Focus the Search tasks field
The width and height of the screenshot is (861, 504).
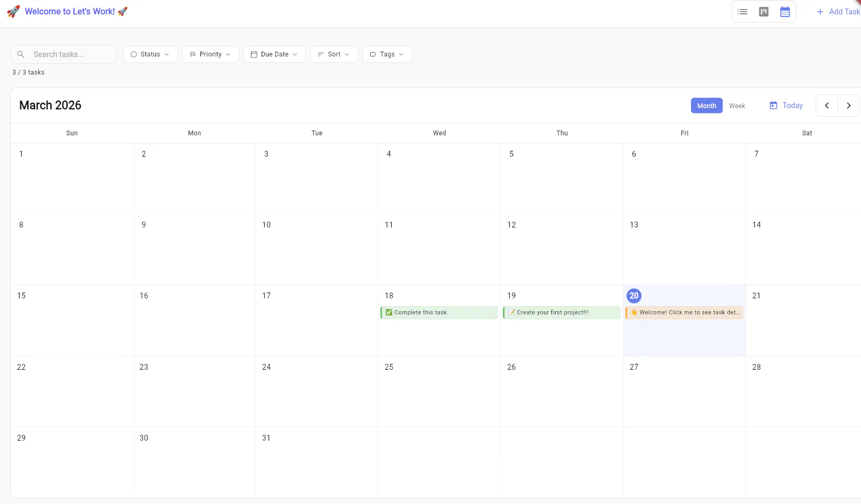pyautogui.click(x=63, y=54)
